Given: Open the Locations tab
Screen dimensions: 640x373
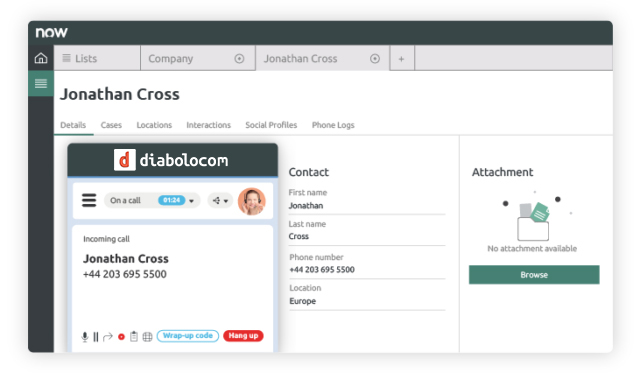Looking at the screenshot, I should 154,125.
